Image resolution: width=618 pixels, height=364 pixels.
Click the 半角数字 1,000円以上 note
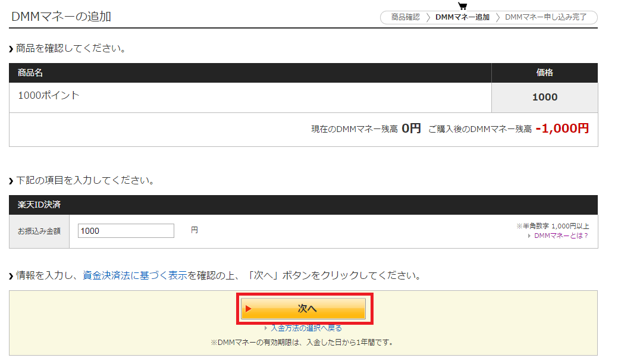[x=553, y=226]
